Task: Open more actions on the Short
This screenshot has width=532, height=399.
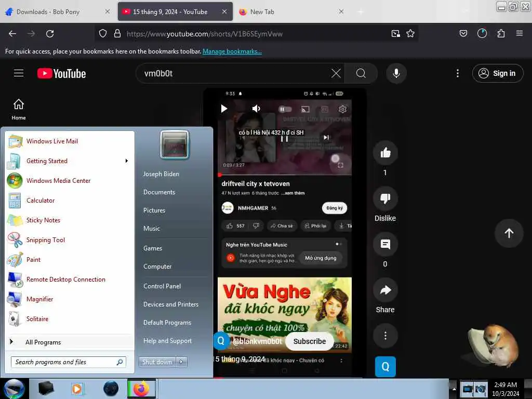Action: tap(385, 336)
